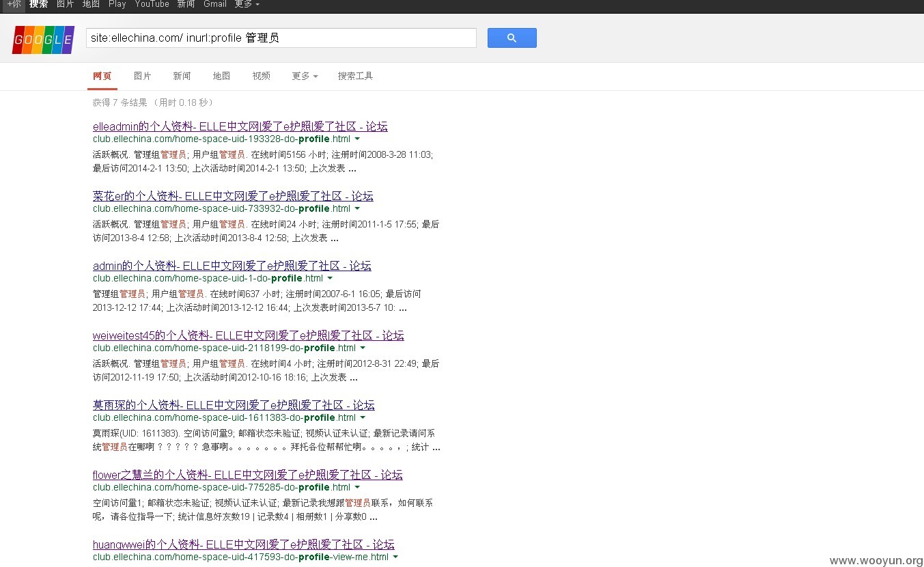Click URL text containing uid-775285
The width and height of the screenshot is (924, 567).
(x=221, y=488)
